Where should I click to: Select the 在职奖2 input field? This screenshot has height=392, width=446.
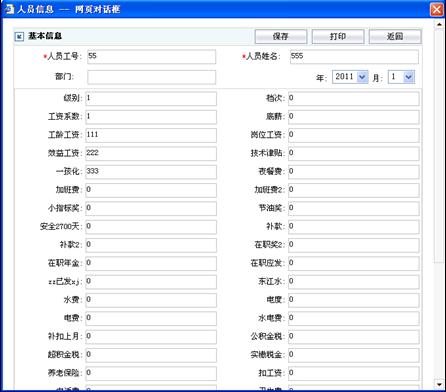coord(354,245)
